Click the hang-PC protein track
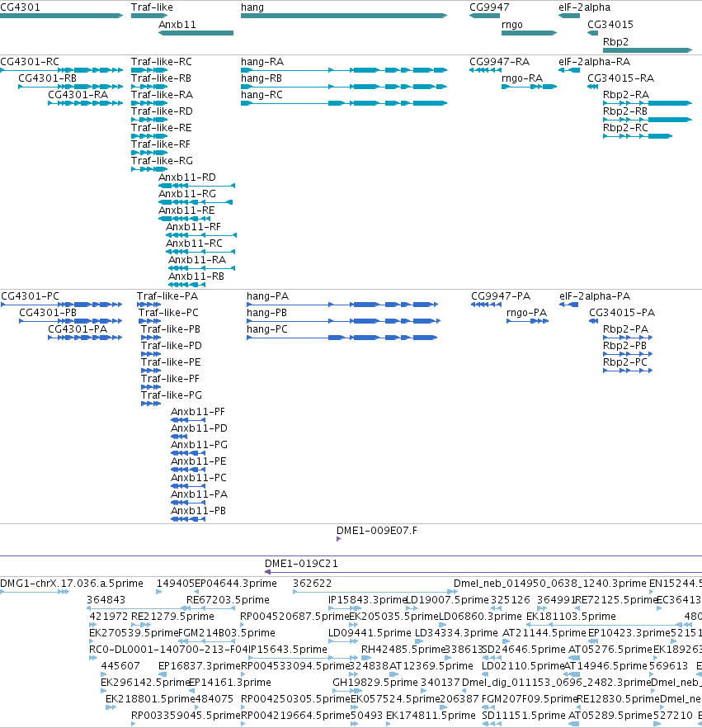The width and height of the screenshot is (702, 728). (x=342, y=338)
